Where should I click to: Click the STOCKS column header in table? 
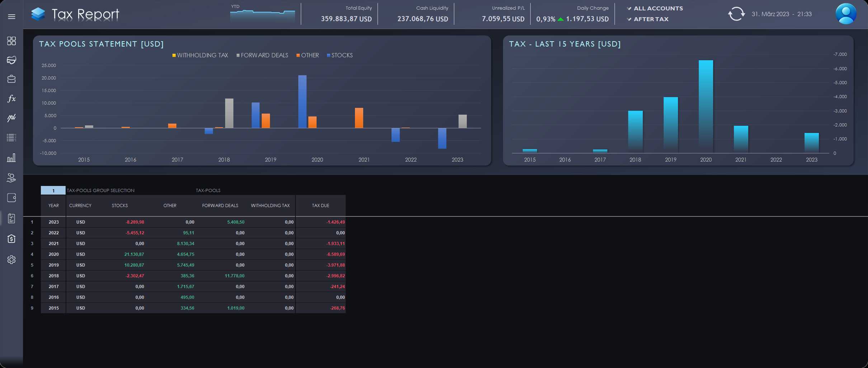click(120, 206)
